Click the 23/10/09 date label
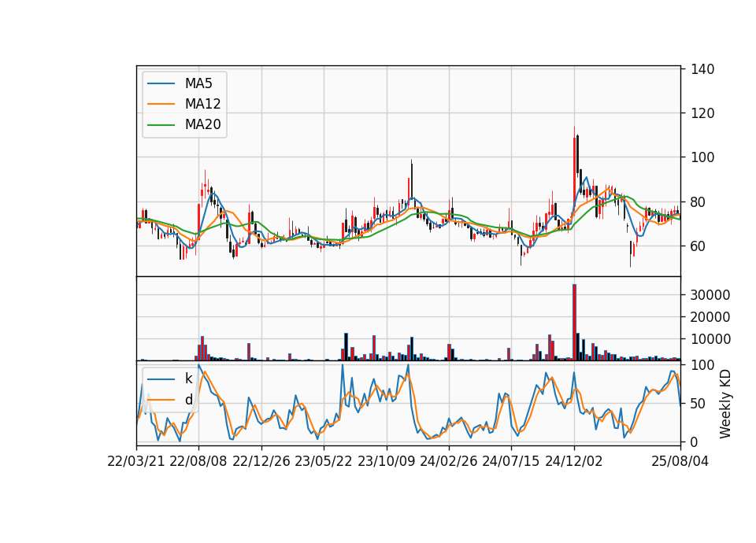The height and width of the screenshot is (543, 756). [x=386, y=461]
